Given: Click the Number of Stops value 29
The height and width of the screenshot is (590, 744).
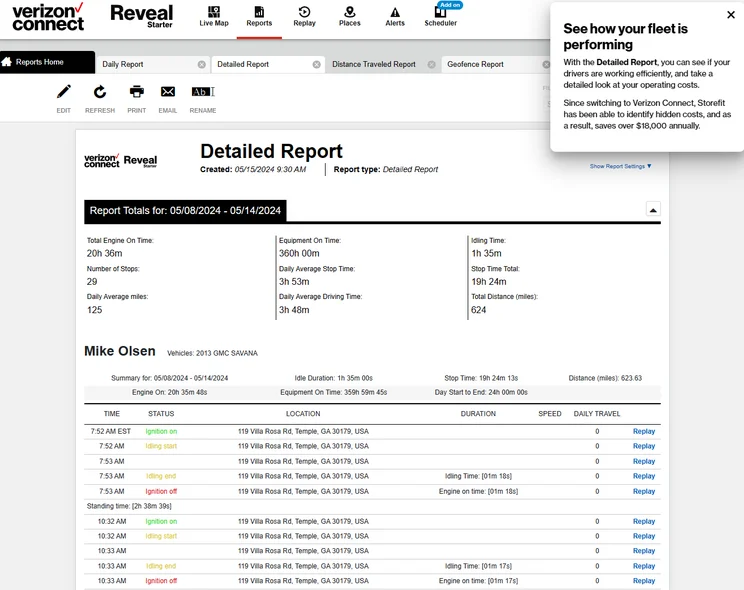Looking at the screenshot, I should pyautogui.click(x=92, y=281).
